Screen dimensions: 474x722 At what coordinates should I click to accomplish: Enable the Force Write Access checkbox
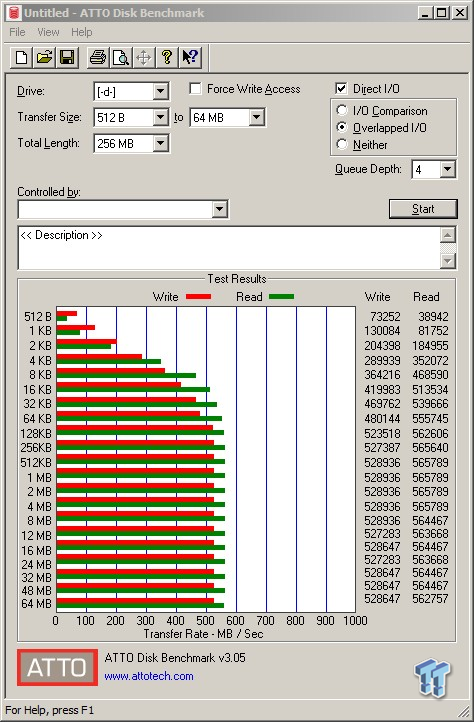(195, 88)
